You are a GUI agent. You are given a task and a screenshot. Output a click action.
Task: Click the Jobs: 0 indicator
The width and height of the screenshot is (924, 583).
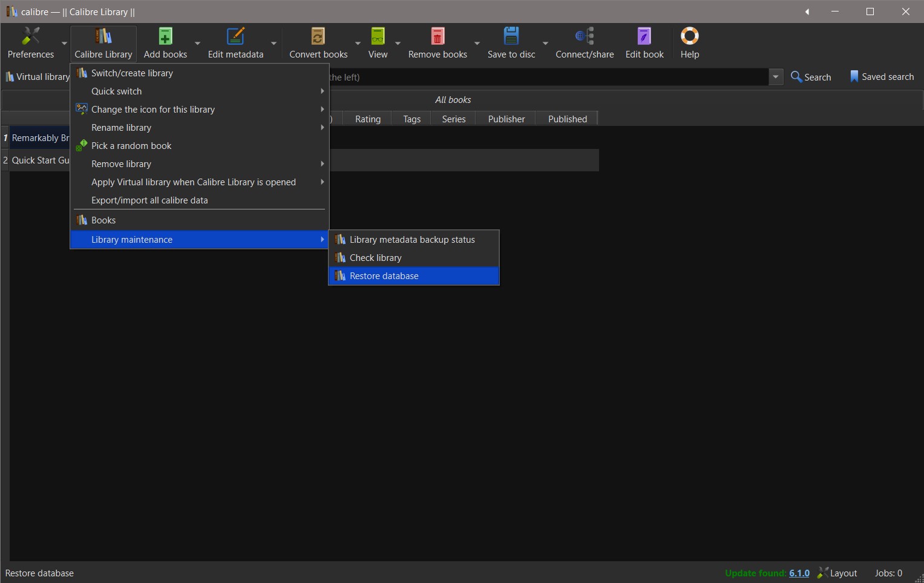click(888, 573)
